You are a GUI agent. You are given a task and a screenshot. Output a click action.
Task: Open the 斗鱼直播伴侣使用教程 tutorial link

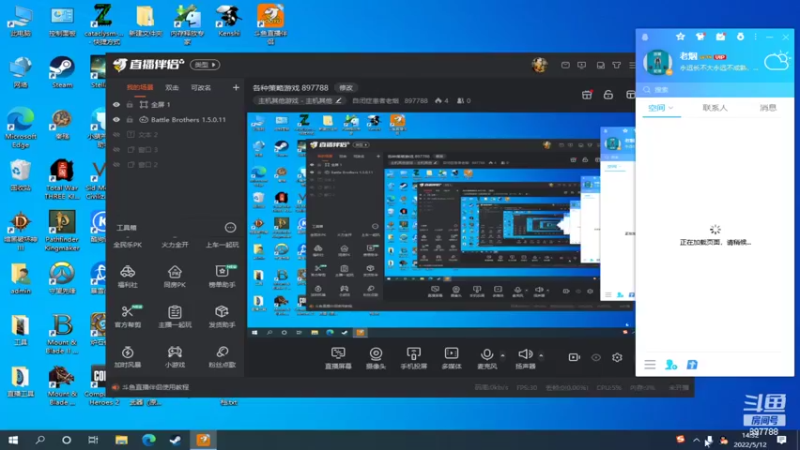(156, 387)
